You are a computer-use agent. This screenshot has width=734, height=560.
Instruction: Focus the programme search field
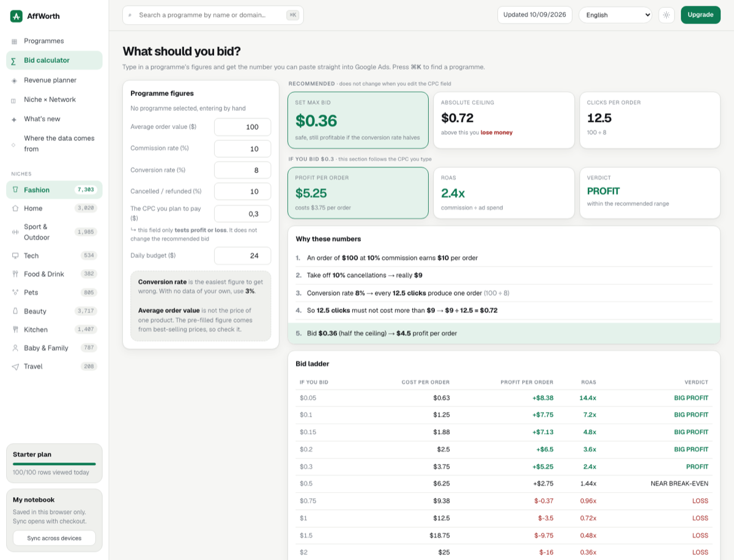point(213,15)
